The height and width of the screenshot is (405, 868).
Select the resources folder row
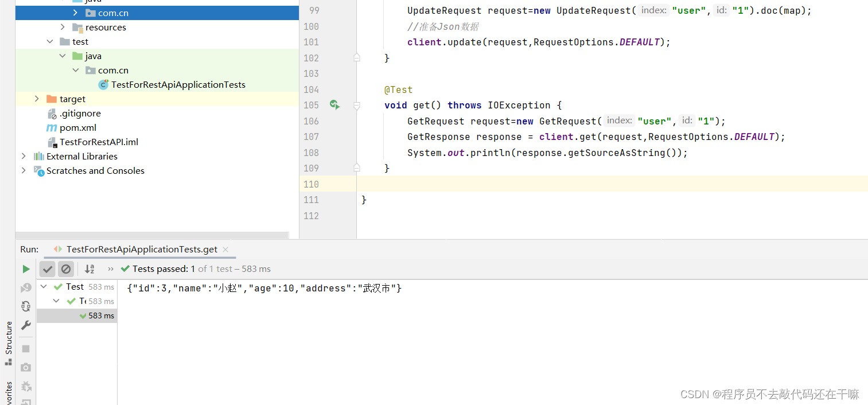pyautogui.click(x=157, y=27)
